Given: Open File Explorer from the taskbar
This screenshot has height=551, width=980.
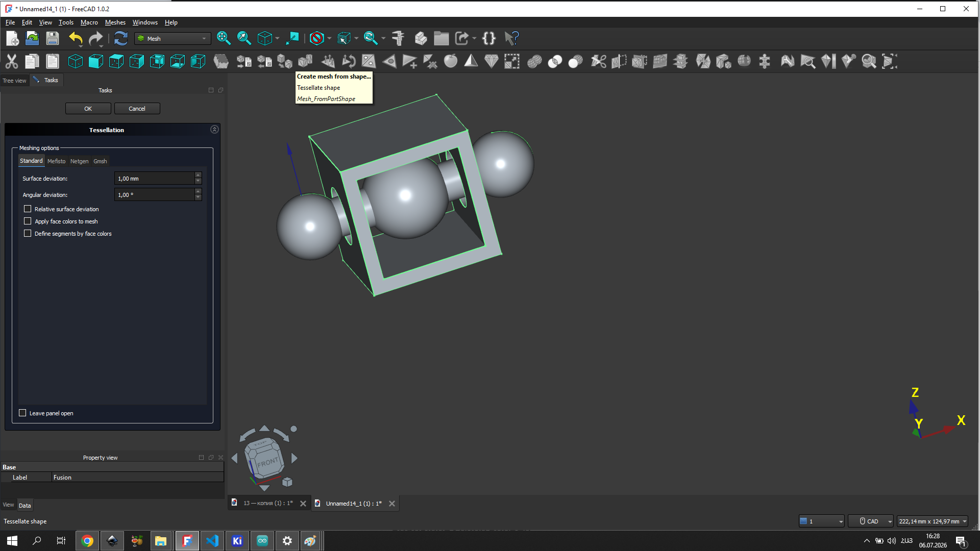Looking at the screenshot, I should (x=161, y=541).
